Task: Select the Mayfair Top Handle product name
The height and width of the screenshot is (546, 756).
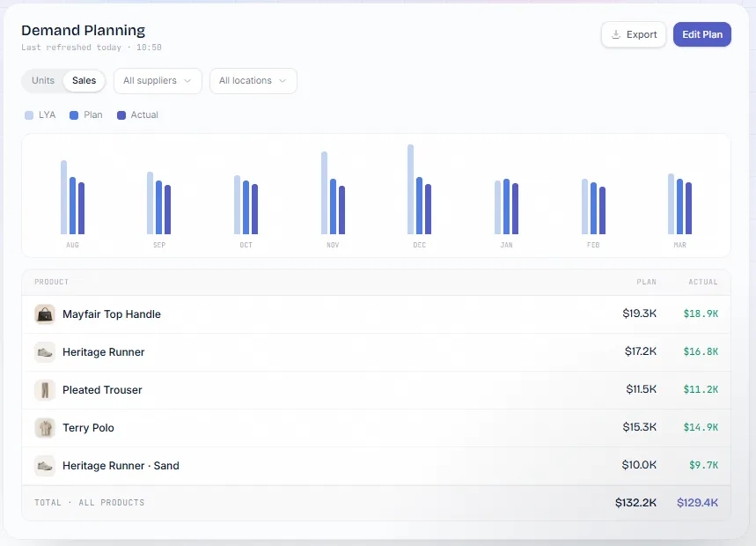Action: tap(112, 314)
